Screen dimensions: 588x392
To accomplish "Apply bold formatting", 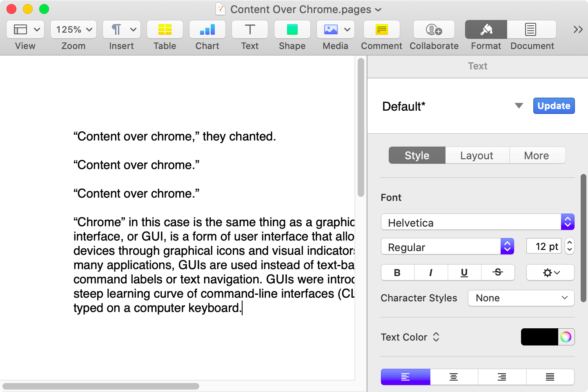I will coord(397,272).
